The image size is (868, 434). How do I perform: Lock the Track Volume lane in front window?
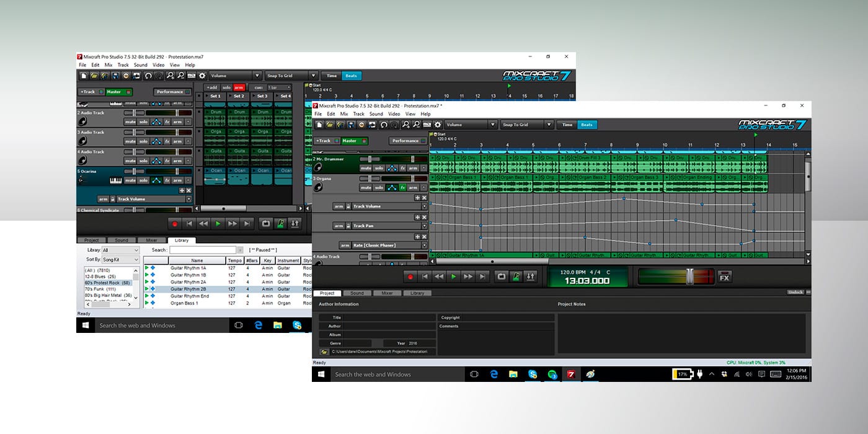click(348, 206)
